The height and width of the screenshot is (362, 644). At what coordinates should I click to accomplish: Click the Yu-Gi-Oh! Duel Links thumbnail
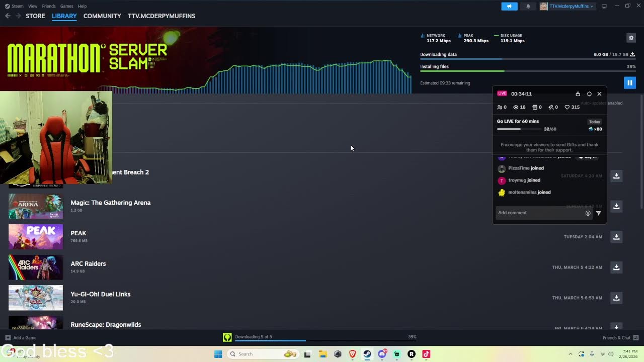click(x=36, y=298)
